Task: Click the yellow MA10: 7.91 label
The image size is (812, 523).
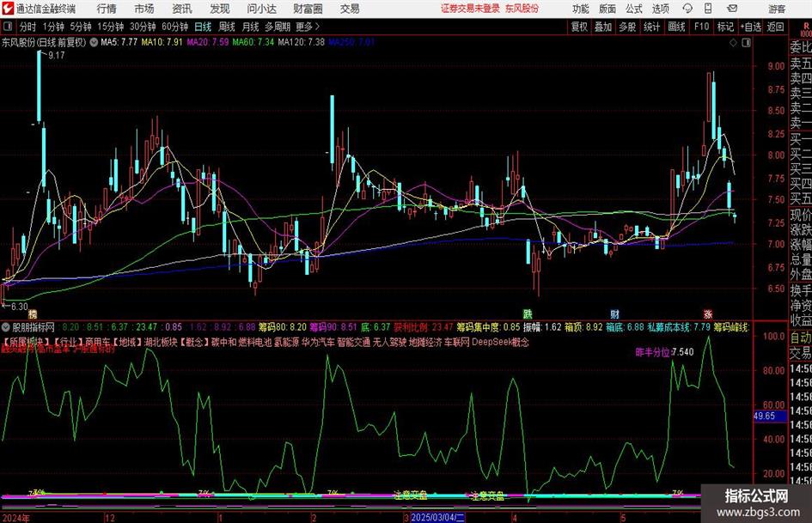Action: [x=162, y=42]
